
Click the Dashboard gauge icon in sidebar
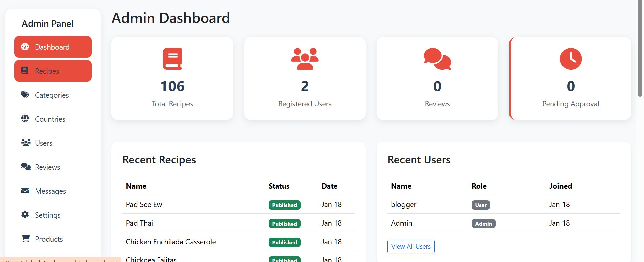(25, 47)
